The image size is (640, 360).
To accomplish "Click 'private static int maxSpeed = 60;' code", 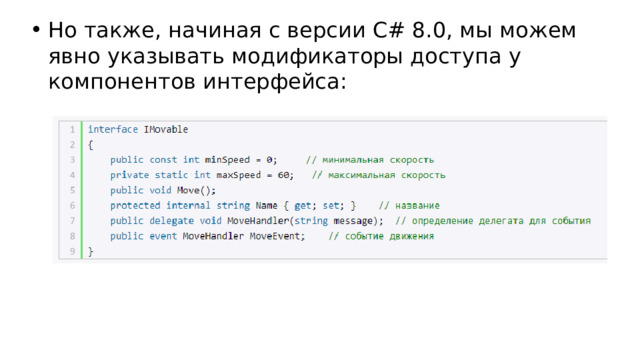I will pyautogui.click(x=202, y=175).
